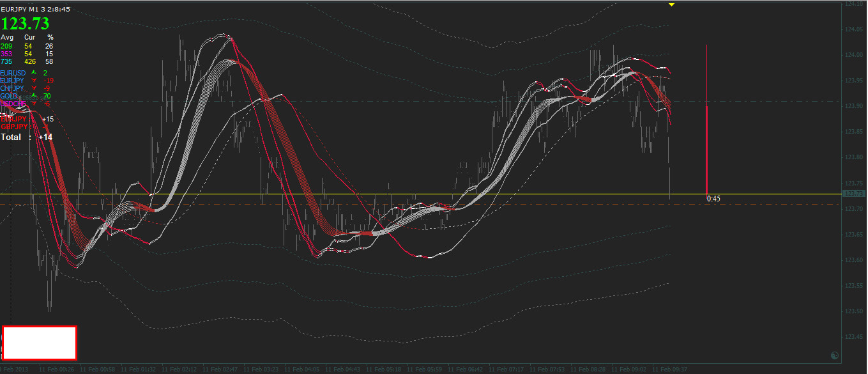
Task: Select the 0:45 candle countdown label
Action: coord(713,199)
